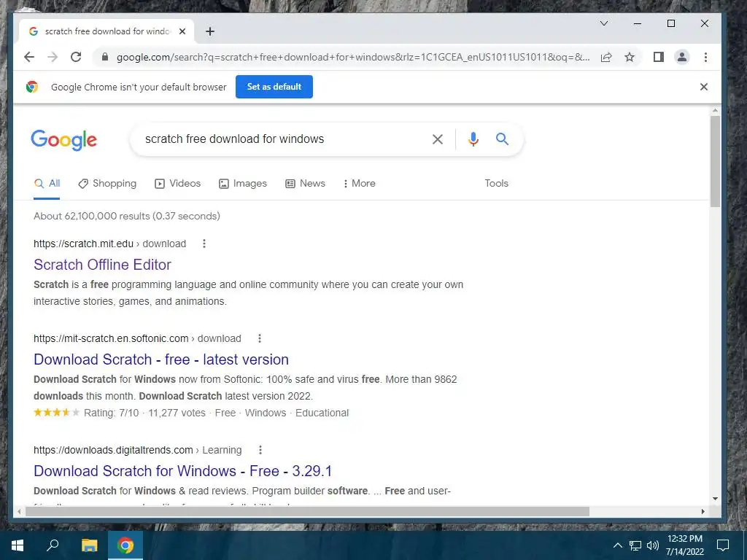The image size is (747, 560).
Task: Click the padlock site info icon
Action: (x=105, y=57)
